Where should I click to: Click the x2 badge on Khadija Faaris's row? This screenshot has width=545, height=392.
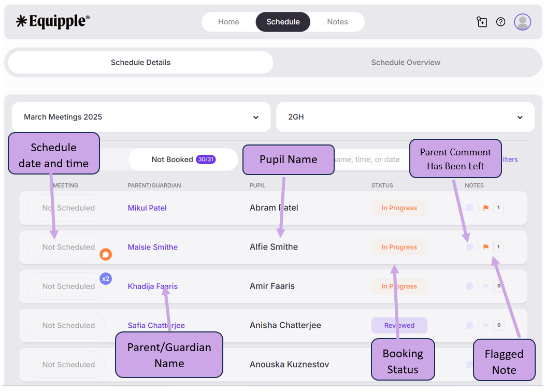(106, 279)
